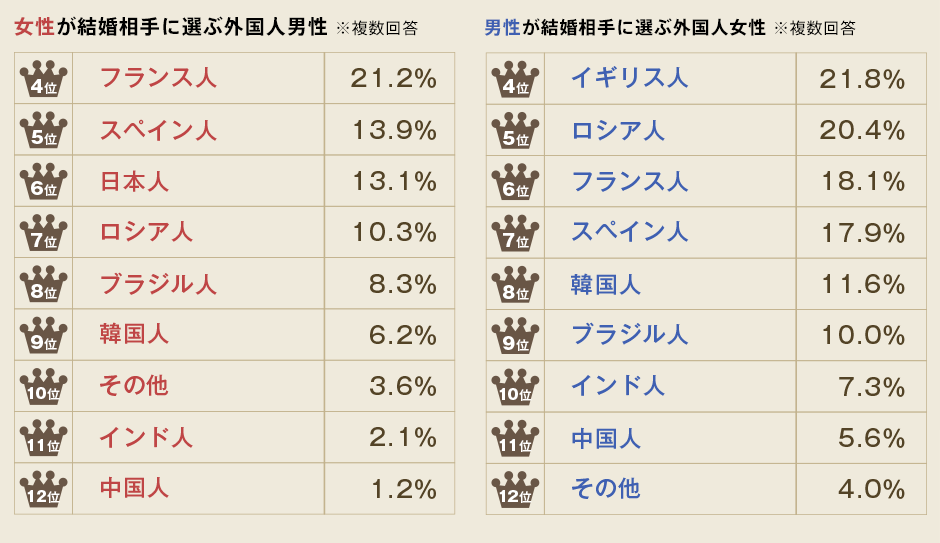The height and width of the screenshot is (543, 940).
Task: Click the 5位 crown next to ロシア人 20.4%
Action: coord(515,130)
